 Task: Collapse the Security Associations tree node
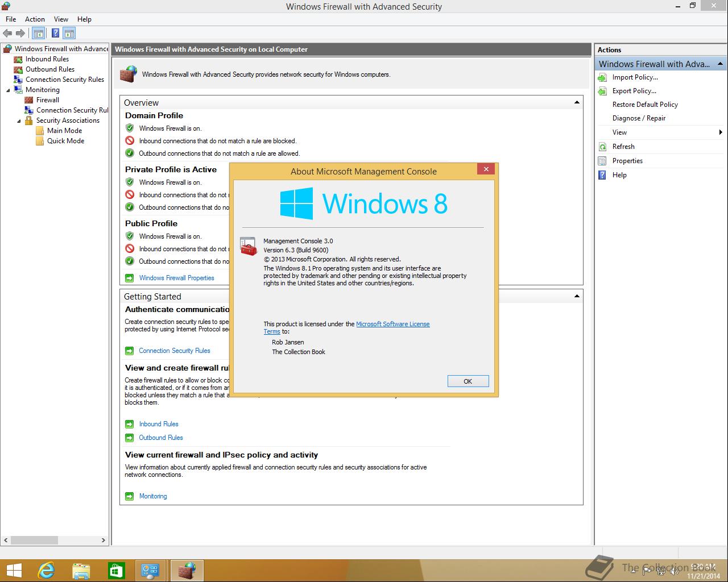click(x=19, y=120)
